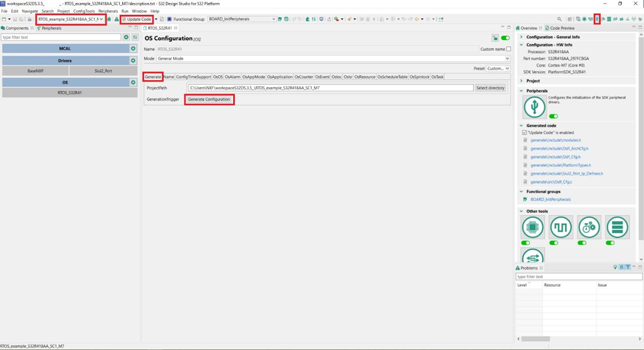Select the DCD tool icon in Other tools
The width and height of the screenshot is (644, 350).
(x=617, y=227)
